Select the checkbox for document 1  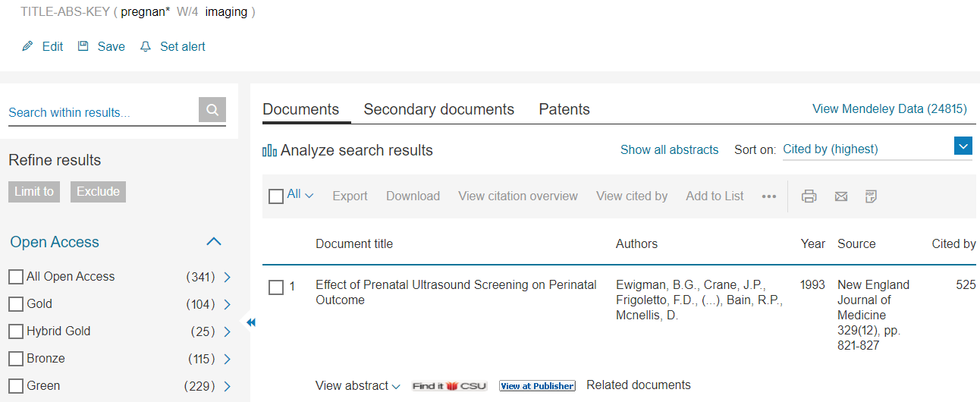click(x=276, y=287)
